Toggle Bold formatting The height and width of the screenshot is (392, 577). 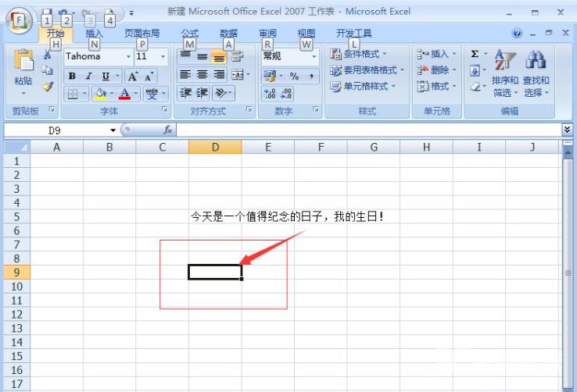click(x=72, y=77)
